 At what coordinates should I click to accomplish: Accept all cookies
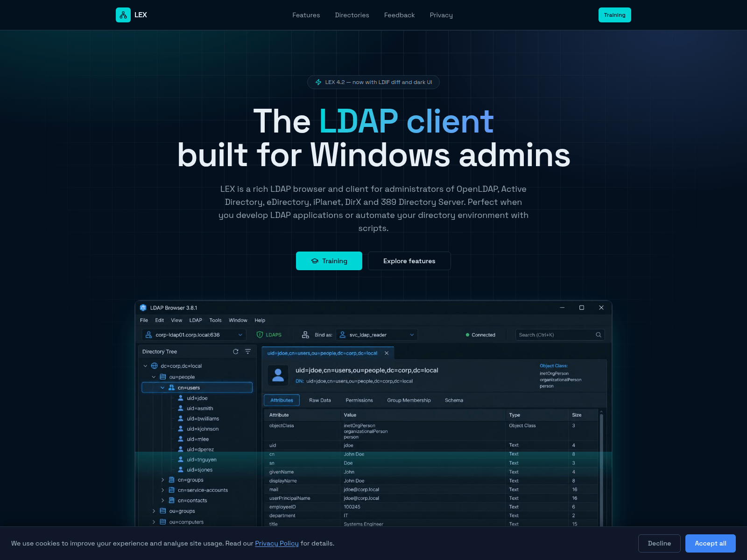(x=711, y=543)
